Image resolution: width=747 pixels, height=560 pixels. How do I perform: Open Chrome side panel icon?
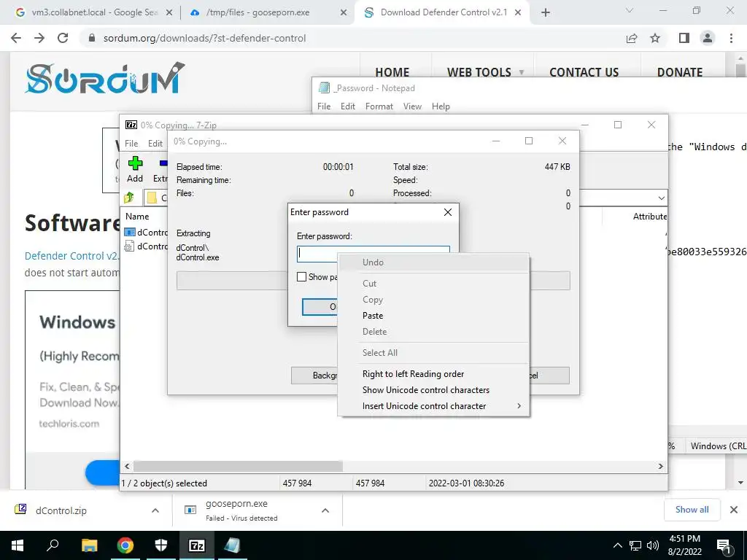[x=684, y=38]
